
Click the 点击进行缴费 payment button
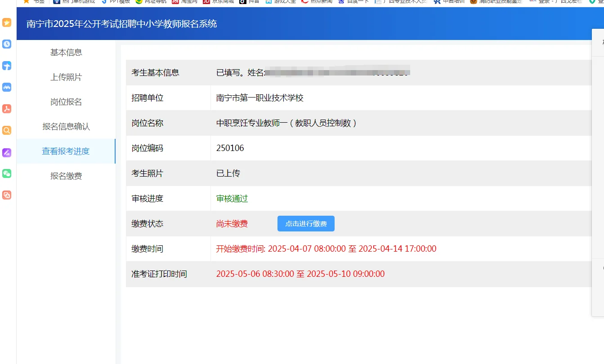pyautogui.click(x=306, y=223)
